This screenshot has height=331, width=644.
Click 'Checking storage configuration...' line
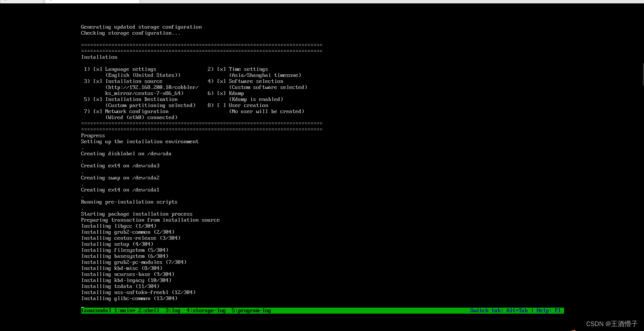pos(131,33)
